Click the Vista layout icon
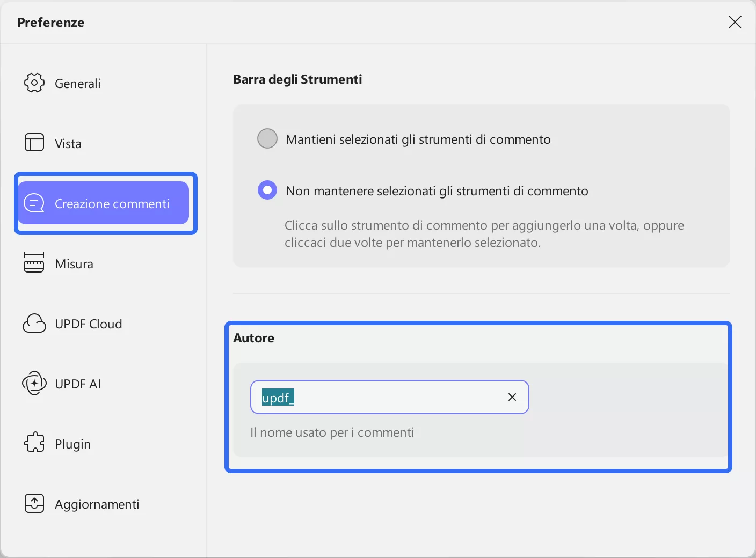Viewport: 756px width, 558px height. point(34,143)
